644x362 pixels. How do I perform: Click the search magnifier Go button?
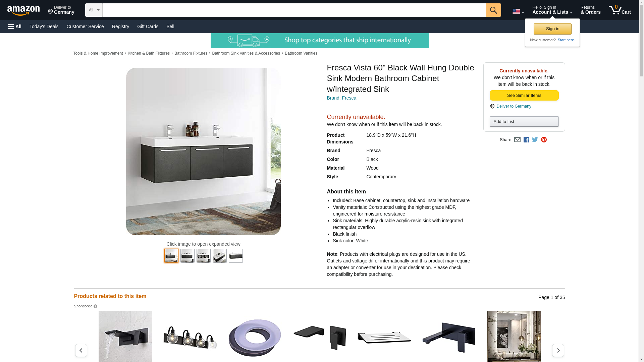pos(493,10)
